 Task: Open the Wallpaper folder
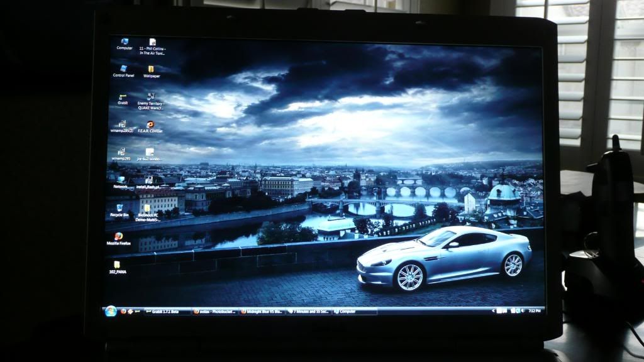point(152,72)
